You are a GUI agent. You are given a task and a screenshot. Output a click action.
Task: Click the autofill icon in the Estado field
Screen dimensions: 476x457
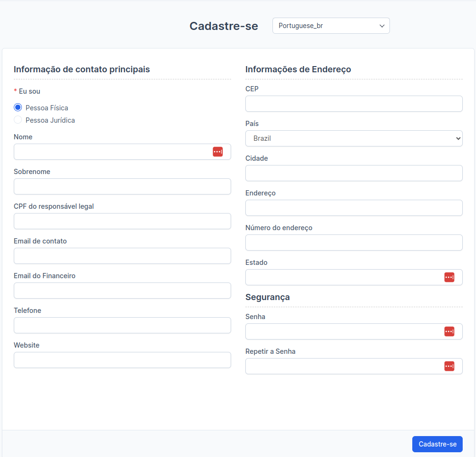coord(449,277)
